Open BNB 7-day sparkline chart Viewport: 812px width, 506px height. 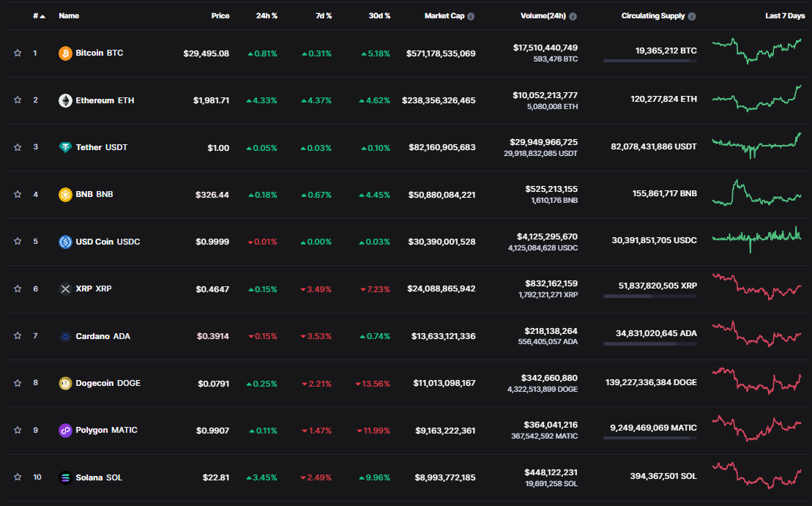(x=756, y=193)
